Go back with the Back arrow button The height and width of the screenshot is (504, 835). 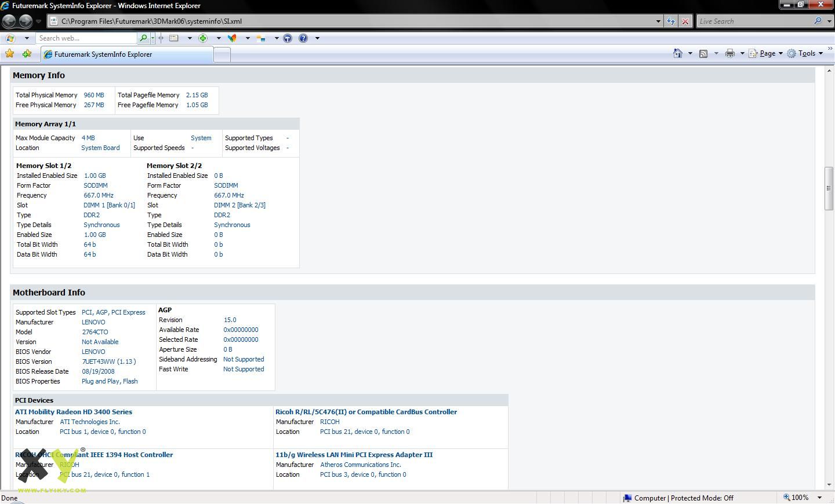click(x=9, y=21)
